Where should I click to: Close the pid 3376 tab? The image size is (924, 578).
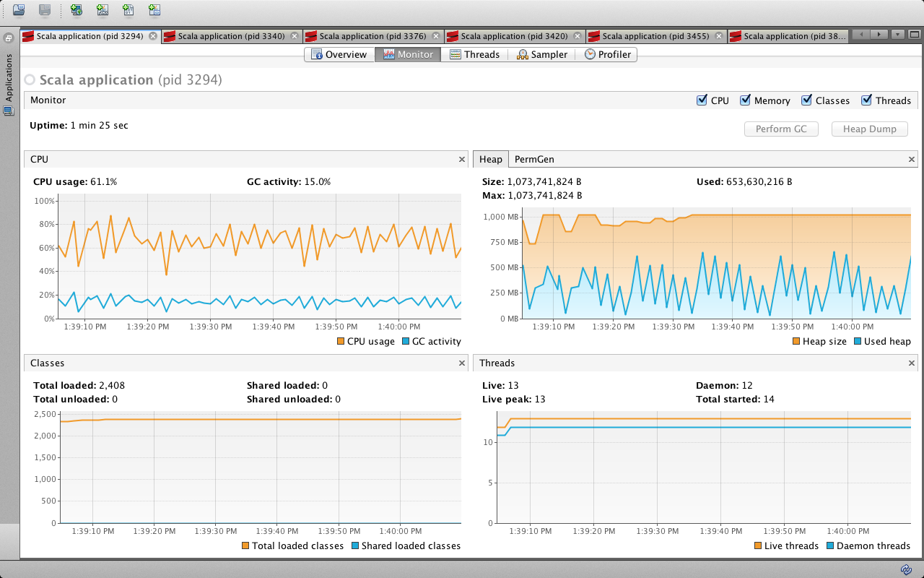(436, 36)
